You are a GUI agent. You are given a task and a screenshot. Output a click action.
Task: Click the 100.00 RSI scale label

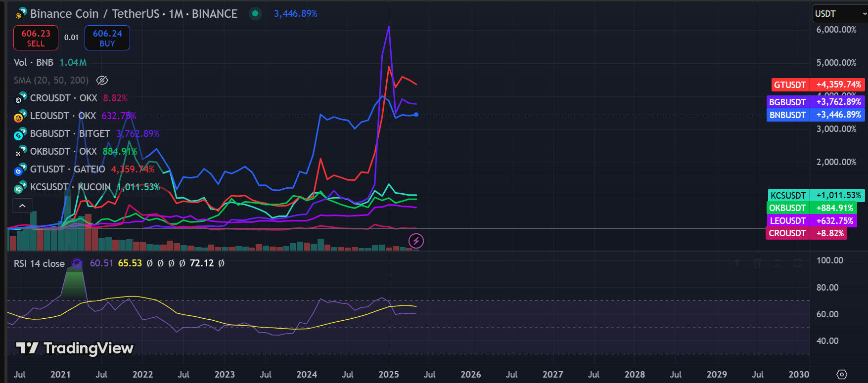(830, 260)
